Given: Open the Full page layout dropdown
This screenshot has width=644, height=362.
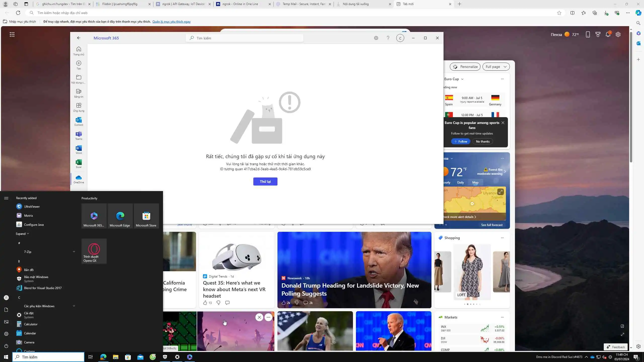Looking at the screenshot, I should pos(496,67).
